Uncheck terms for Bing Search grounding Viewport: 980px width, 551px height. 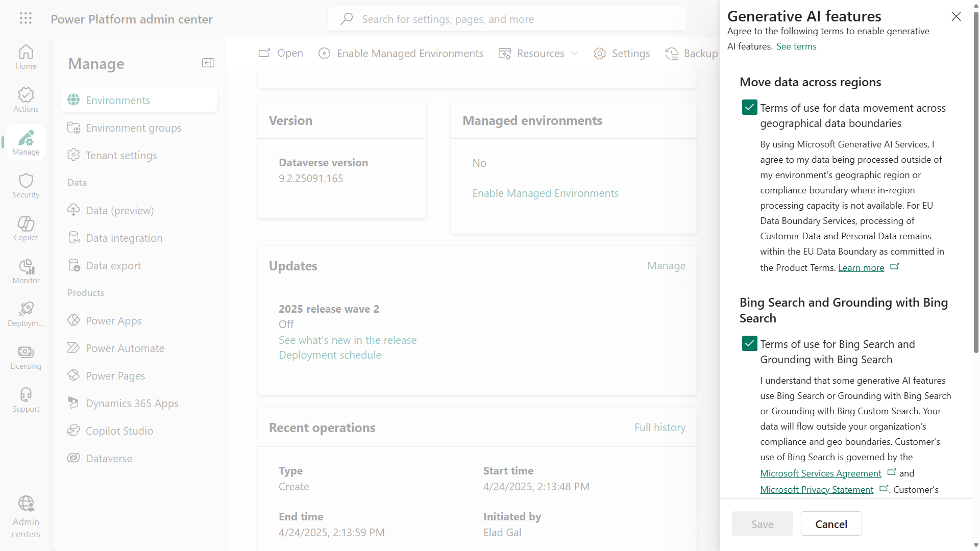(x=749, y=343)
